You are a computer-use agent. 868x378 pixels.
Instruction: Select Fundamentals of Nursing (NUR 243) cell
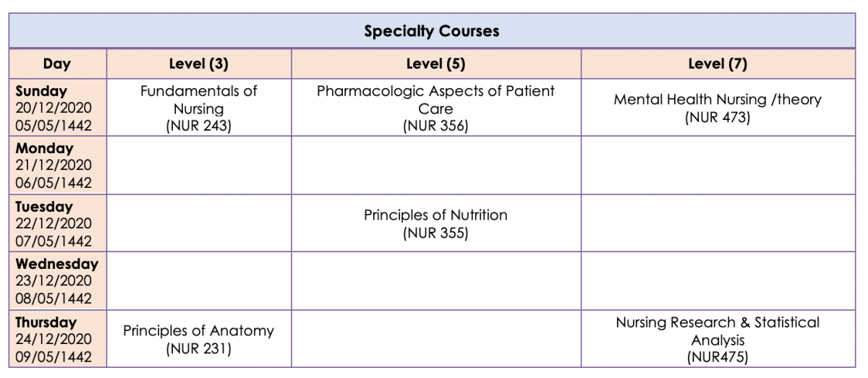[x=199, y=108]
